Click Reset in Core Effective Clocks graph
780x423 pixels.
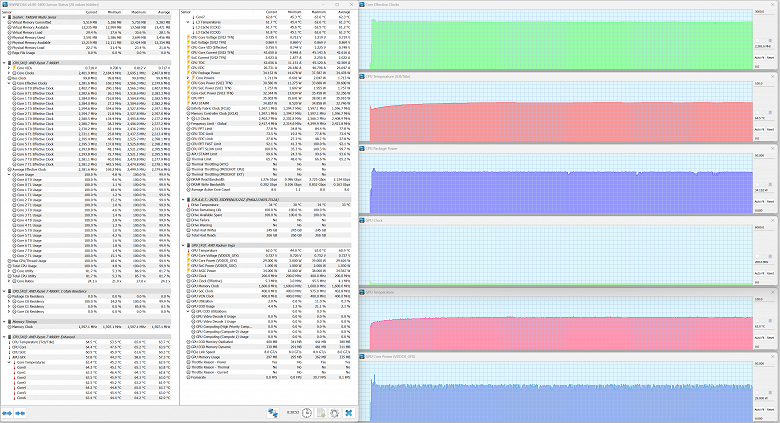(x=770, y=58)
